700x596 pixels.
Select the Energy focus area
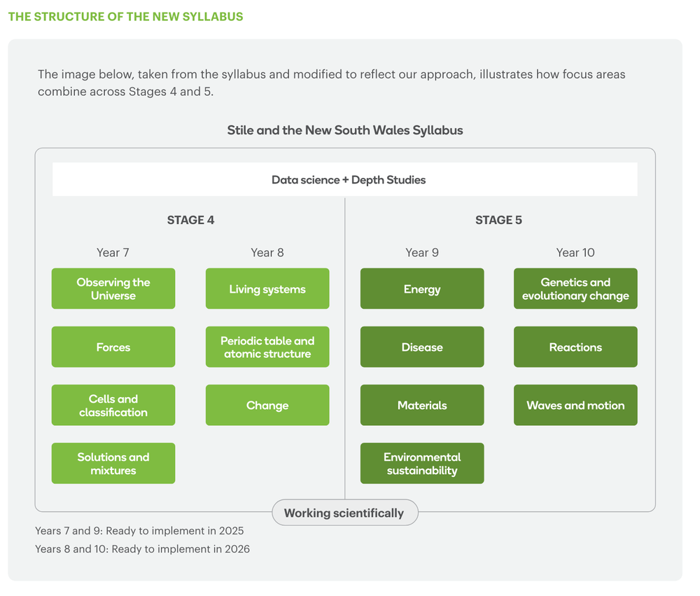click(422, 289)
